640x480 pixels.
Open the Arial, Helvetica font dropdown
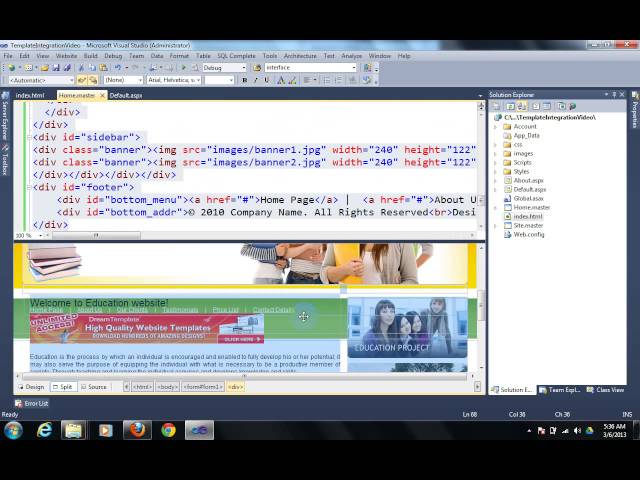point(174,80)
